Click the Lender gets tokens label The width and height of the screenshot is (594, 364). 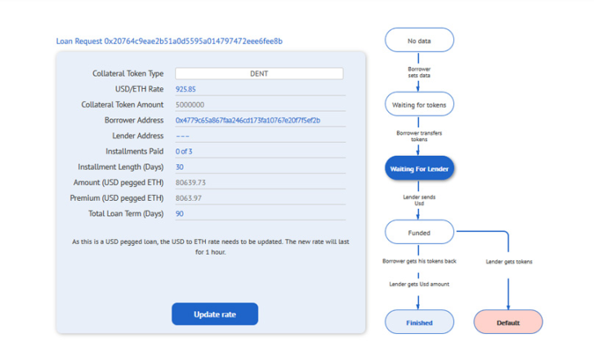point(508,262)
